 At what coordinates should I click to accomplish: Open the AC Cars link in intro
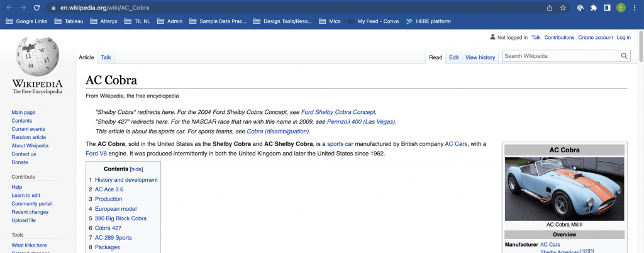(456, 144)
